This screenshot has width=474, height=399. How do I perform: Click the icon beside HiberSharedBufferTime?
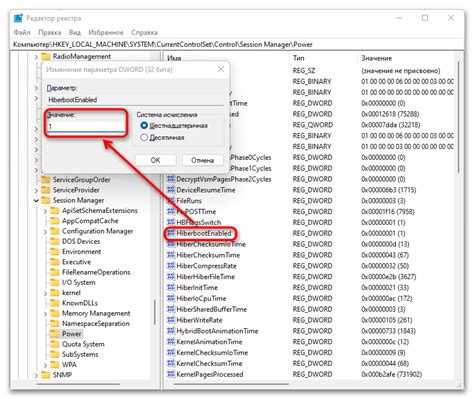171,309
